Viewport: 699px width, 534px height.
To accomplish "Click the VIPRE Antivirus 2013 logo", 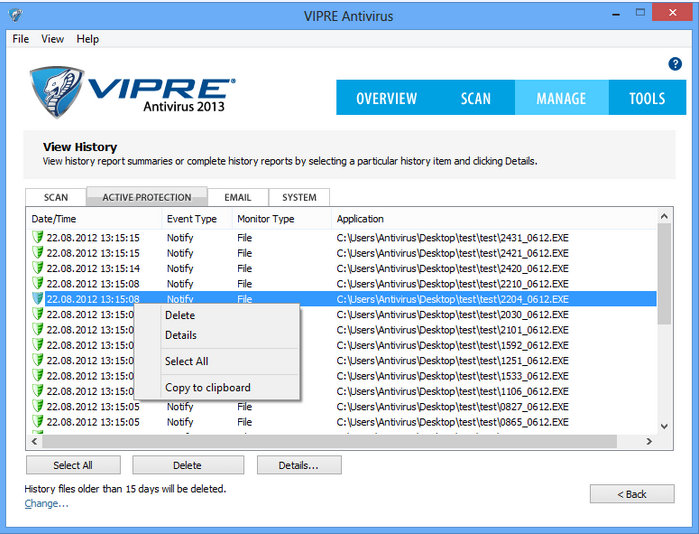I will tap(132, 92).
